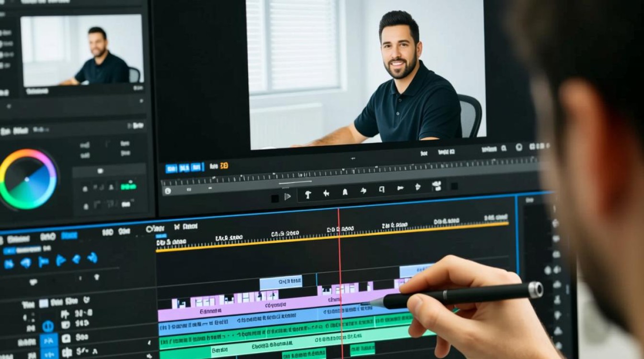This screenshot has height=359, width=644.
Task: Open the dropdown at color panel's top right
Action: pos(136,126)
